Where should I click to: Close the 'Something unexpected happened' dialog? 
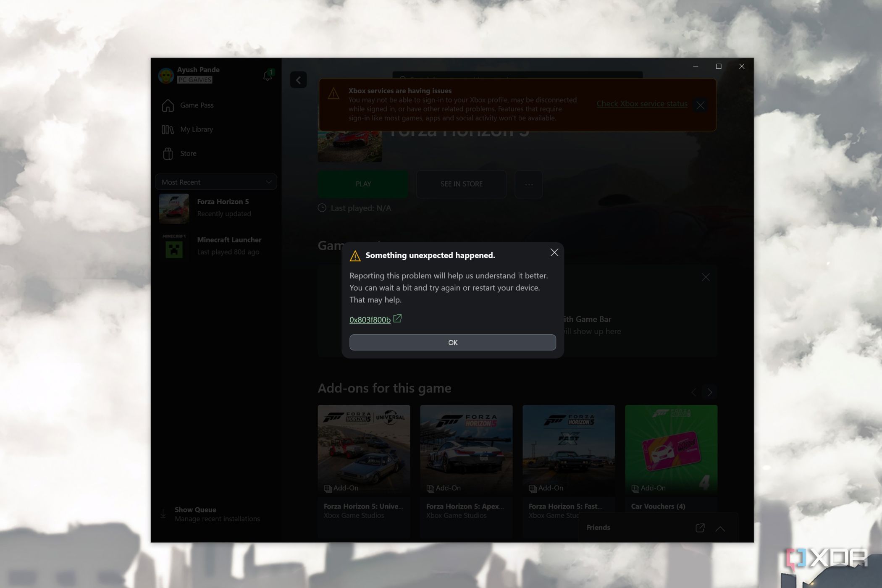click(554, 252)
